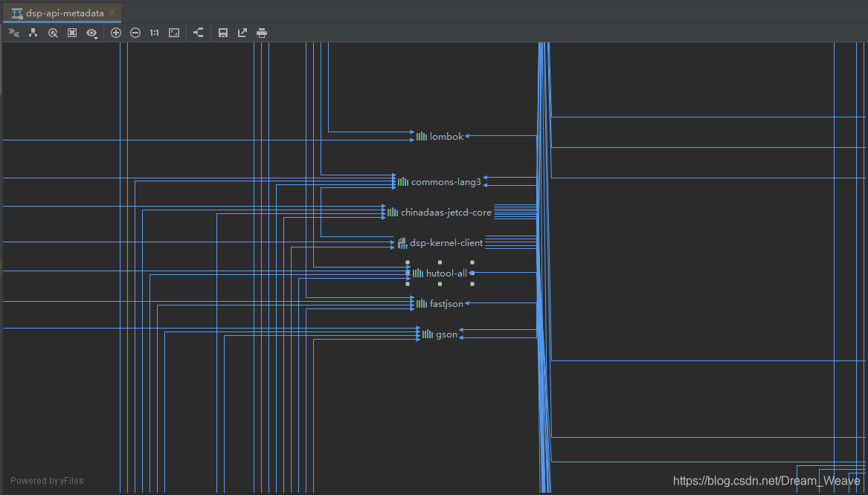Click the collapse/expand nodes toolbar icon
The width and height of the screenshot is (868, 495).
14,33
